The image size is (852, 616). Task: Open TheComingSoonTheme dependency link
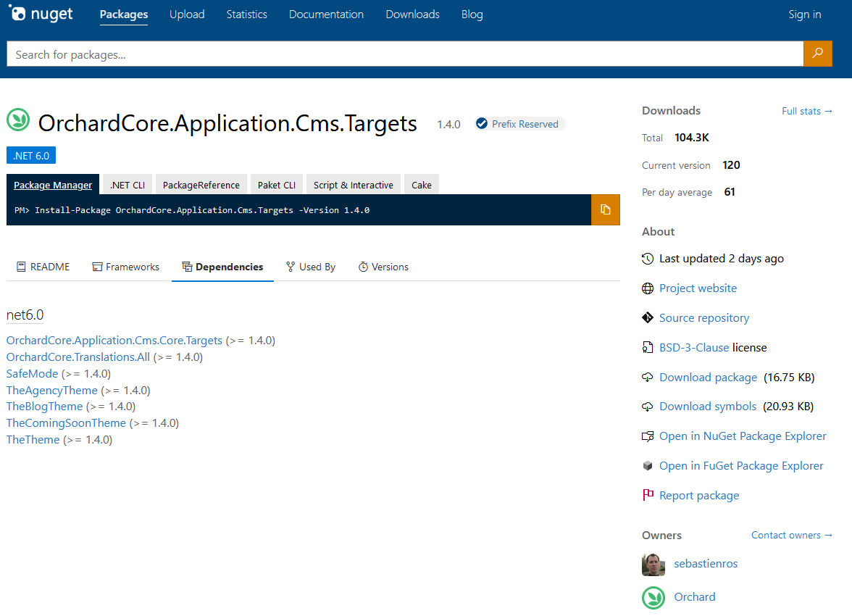(67, 423)
